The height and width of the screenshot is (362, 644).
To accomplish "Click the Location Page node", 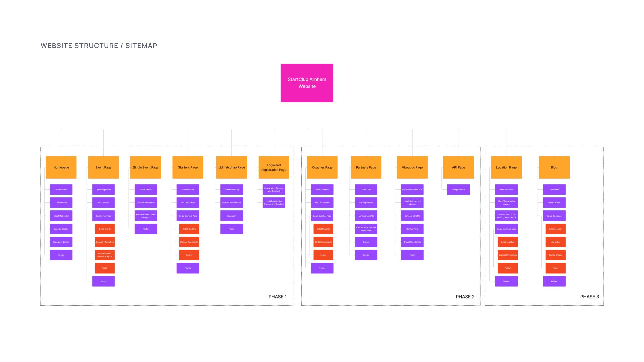I will point(506,167).
